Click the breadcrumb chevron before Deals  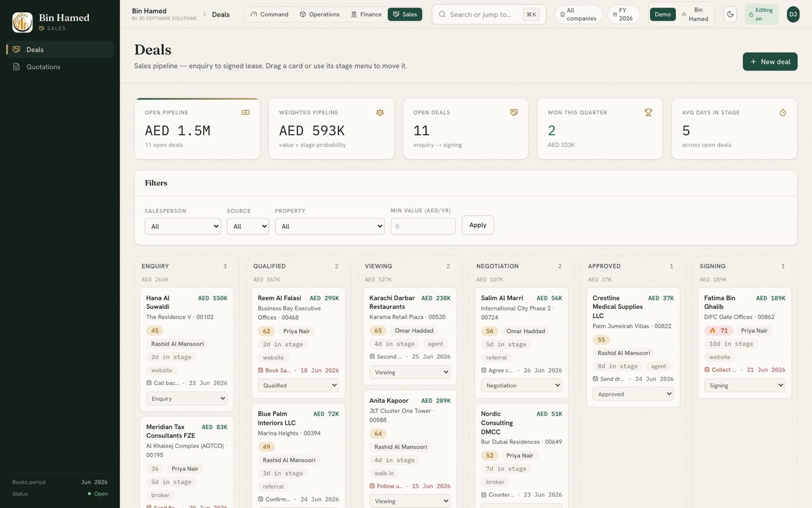click(204, 15)
